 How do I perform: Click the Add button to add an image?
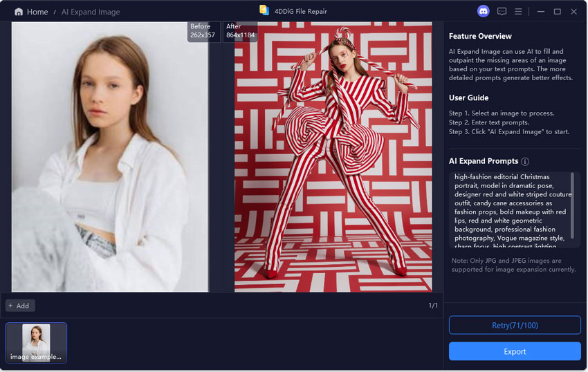coord(20,306)
